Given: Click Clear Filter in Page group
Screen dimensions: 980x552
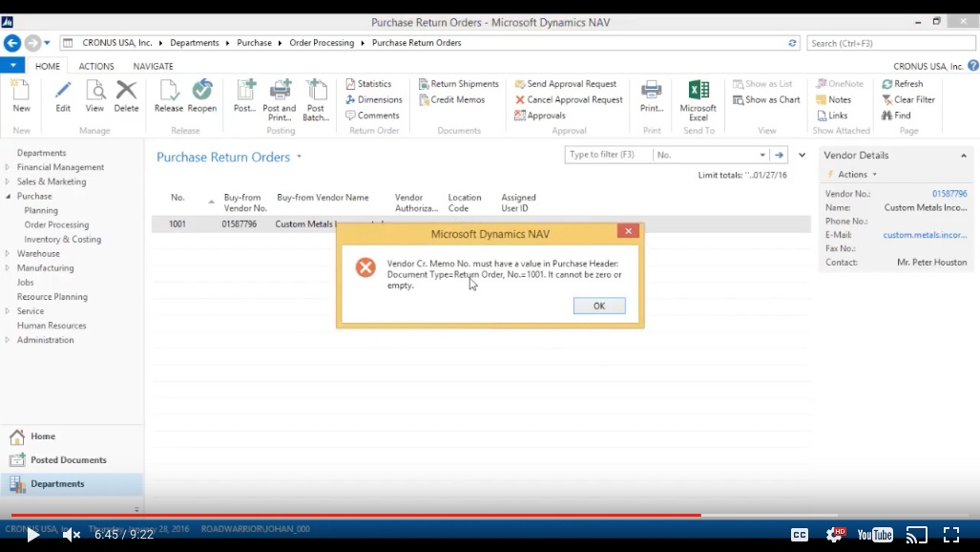Looking at the screenshot, I should click(x=908, y=99).
